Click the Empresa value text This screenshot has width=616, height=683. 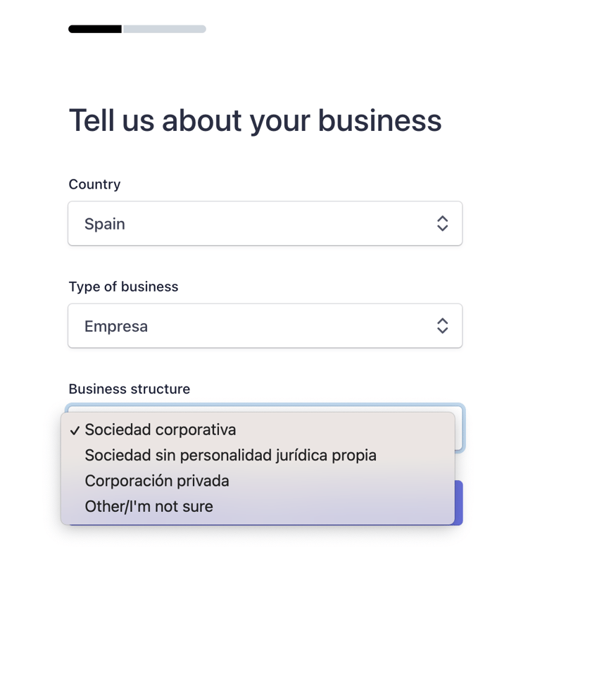116,326
